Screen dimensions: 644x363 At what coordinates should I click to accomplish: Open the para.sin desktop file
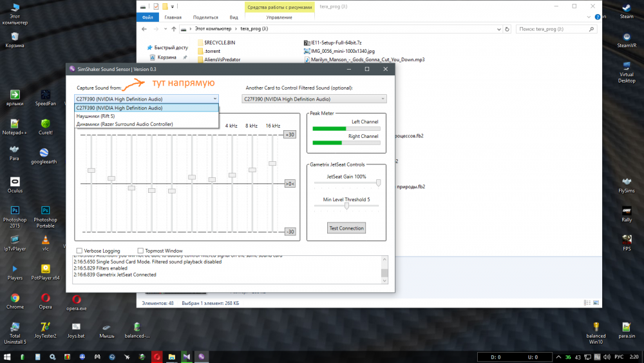pyautogui.click(x=627, y=330)
